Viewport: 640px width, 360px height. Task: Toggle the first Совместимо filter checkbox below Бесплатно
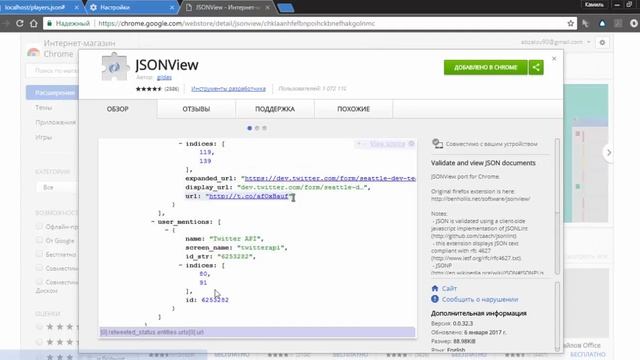tap(39, 268)
